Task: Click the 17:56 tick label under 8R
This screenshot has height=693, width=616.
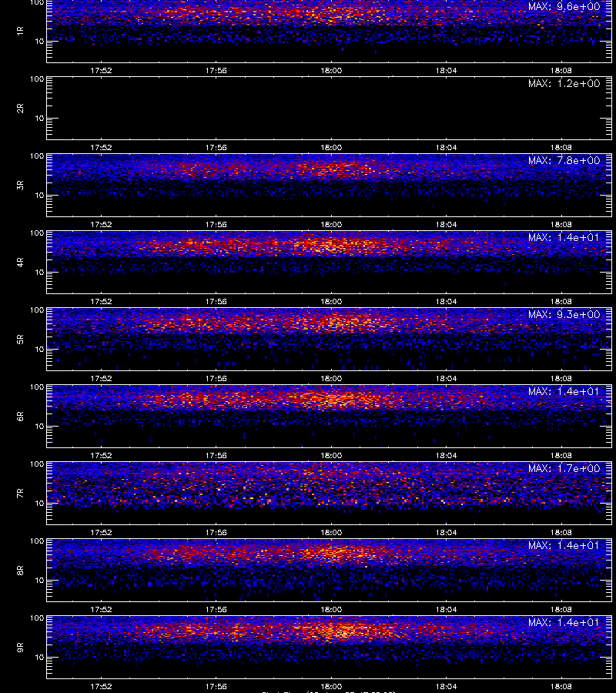Action: pos(216,610)
